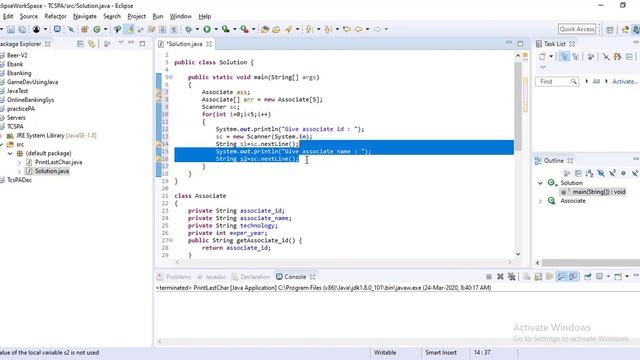
Task: Click the Activate... link in Task List
Action: point(625,82)
